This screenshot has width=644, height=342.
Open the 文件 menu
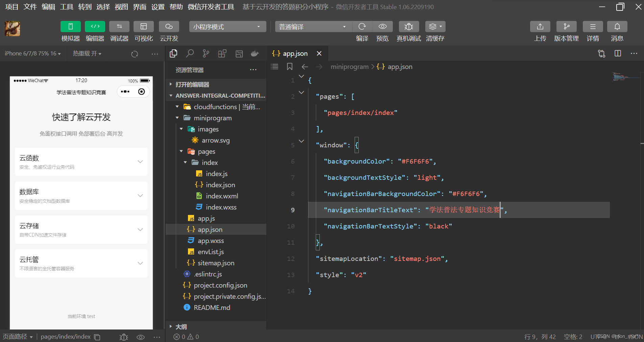point(30,7)
